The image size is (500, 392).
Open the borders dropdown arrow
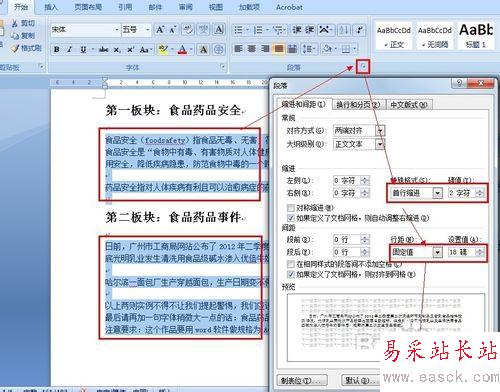[x=355, y=49]
